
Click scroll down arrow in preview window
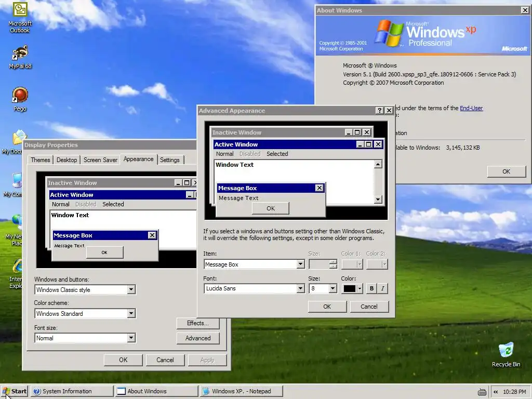coord(378,199)
